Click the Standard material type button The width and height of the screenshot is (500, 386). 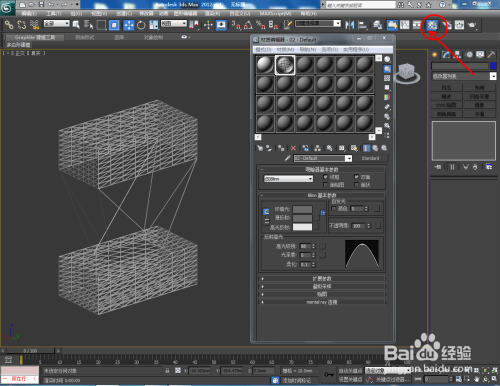[x=370, y=158]
